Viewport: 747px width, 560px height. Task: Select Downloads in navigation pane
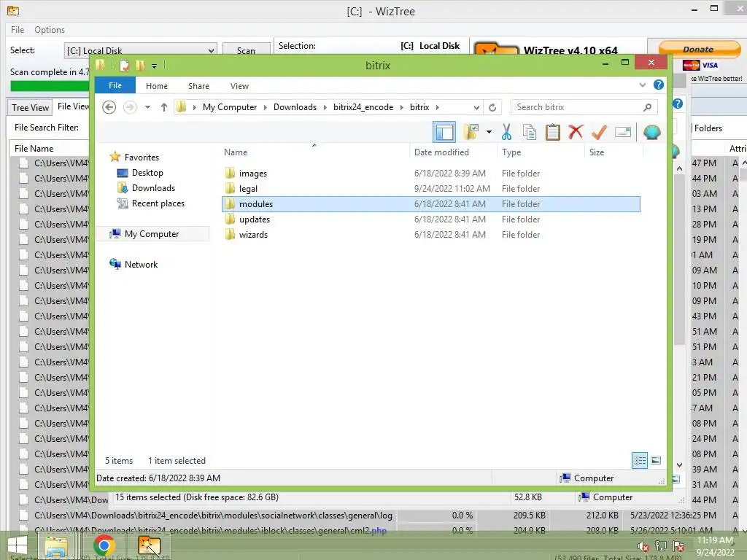click(153, 187)
